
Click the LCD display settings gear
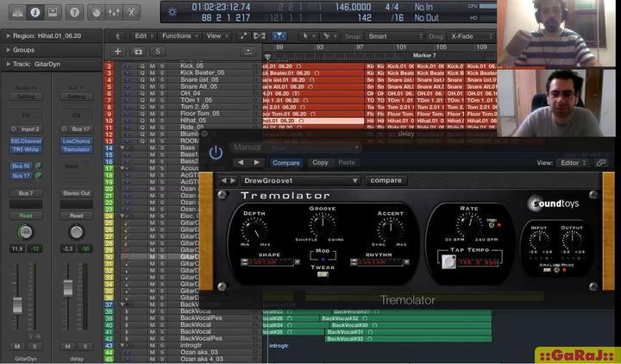(172, 12)
